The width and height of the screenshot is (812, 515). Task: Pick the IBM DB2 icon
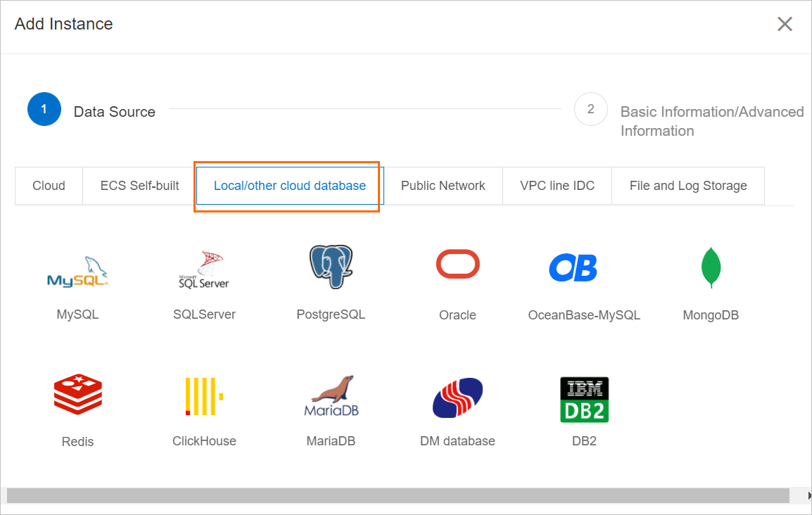pyautogui.click(x=584, y=399)
